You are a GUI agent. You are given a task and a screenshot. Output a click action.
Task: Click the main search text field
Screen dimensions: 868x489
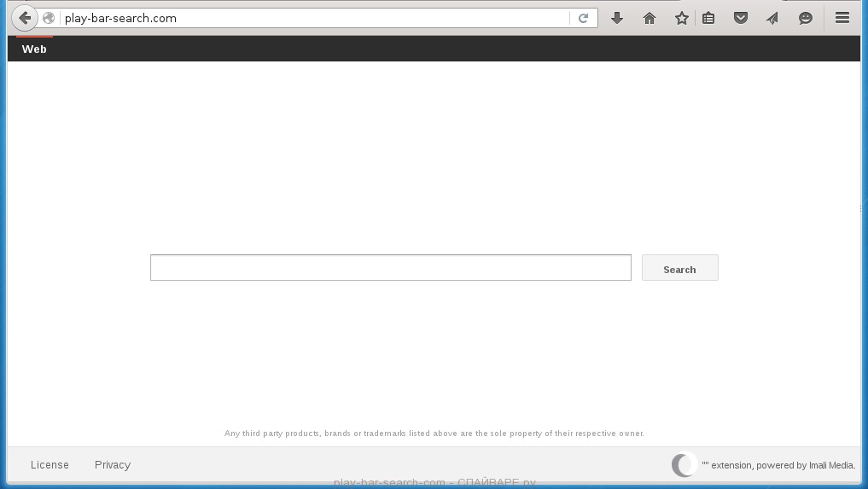(391, 267)
